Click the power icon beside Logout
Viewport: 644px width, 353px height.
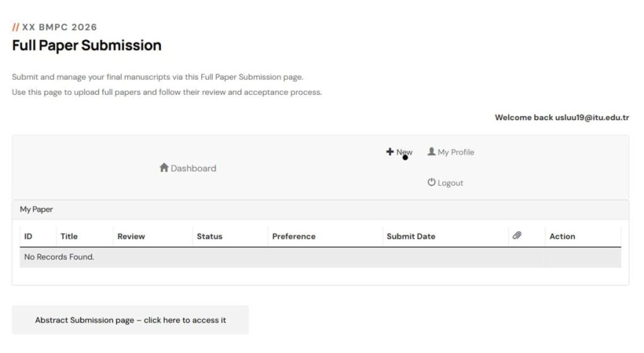pyautogui.click(x=431, y=183)
